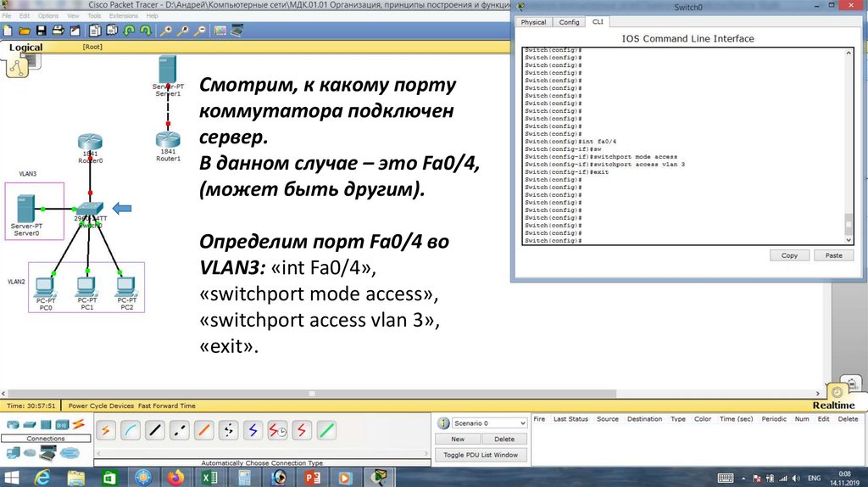Screen dimensions: 868x487
Task: Open the Options menu
Action: [48, 16]
